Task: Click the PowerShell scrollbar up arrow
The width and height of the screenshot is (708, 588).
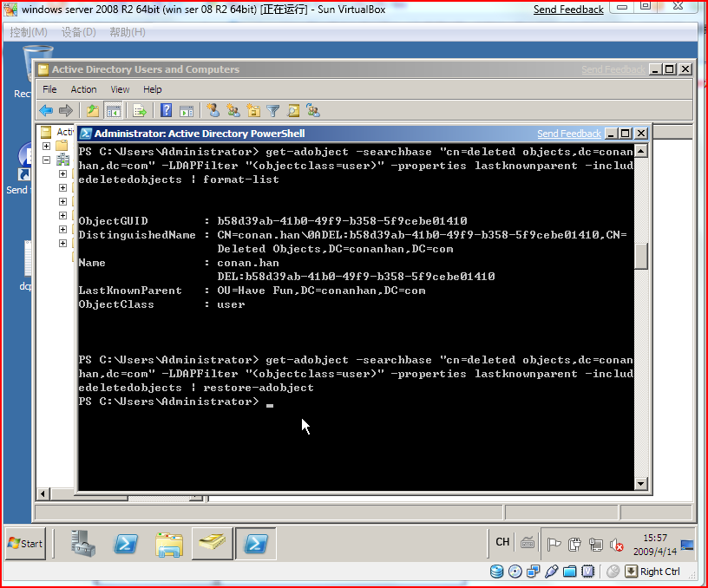Action: pyautogui.click(x=641, y=151)
